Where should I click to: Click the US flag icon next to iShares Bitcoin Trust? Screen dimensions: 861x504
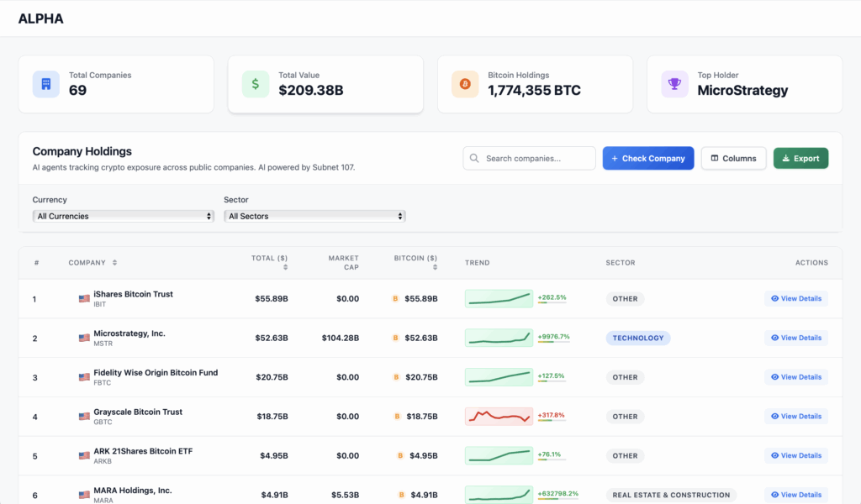[x=84, y=298]
